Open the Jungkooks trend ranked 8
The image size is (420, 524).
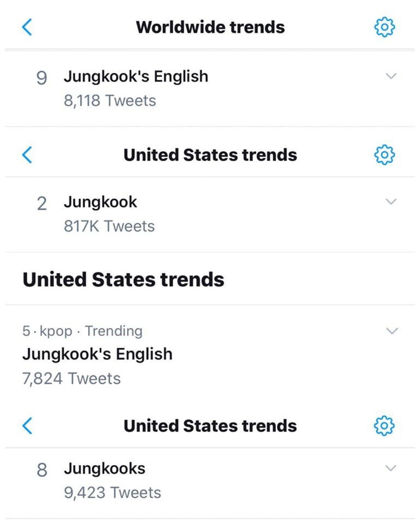click(x=104, y=468)
